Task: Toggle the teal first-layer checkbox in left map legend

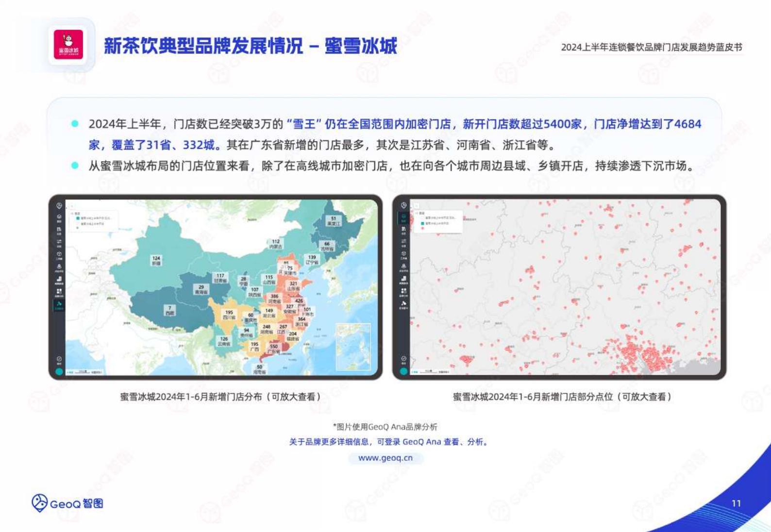Action: tap(78, 218)
